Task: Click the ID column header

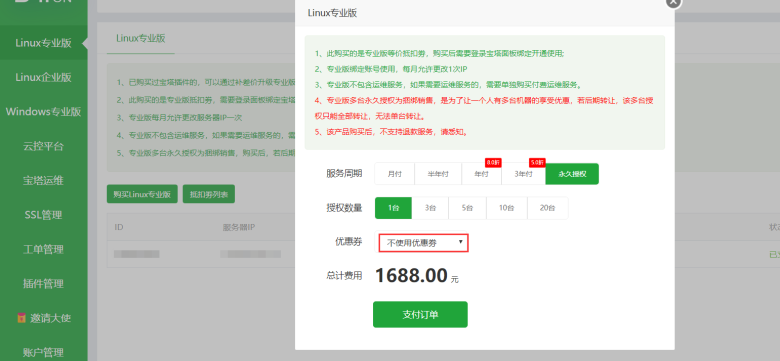Action: coord(119,227)
